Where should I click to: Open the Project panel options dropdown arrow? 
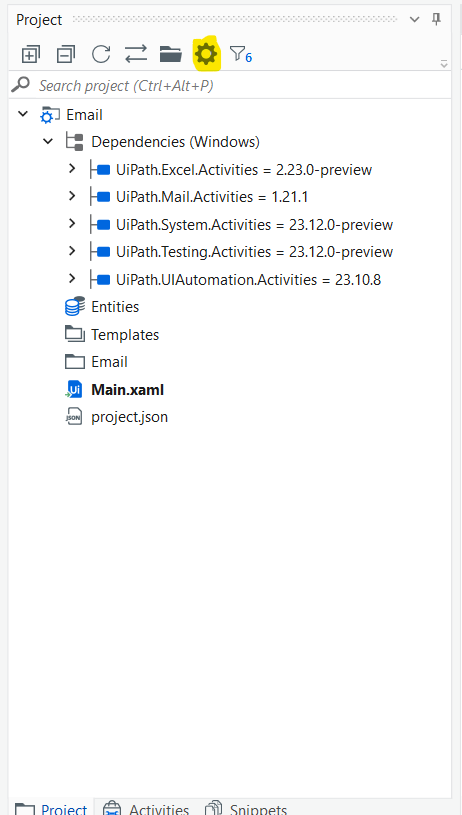tap(414, 20)
